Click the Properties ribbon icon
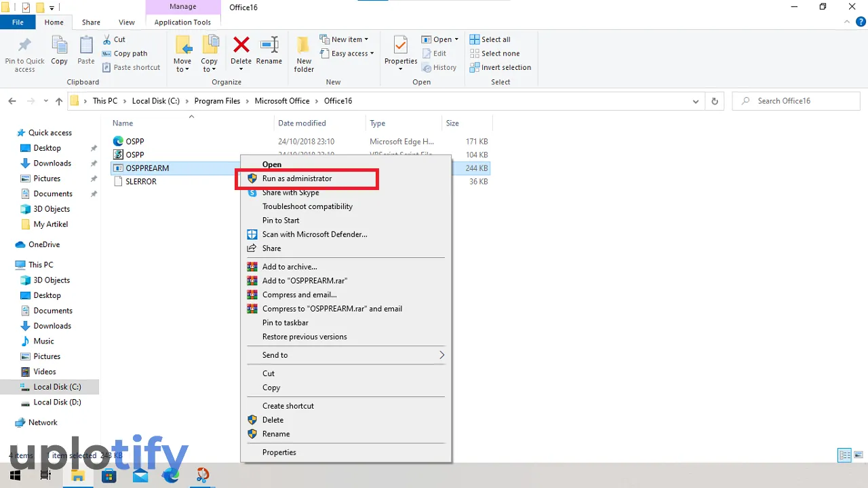This screenshot has height=488, width=868. [401, 46]
